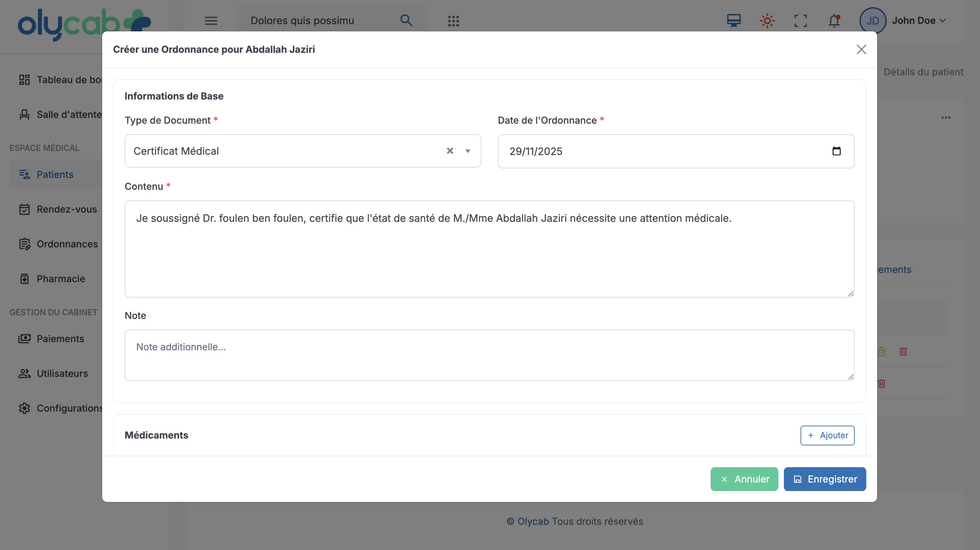Click the bookmark card icon in header

click(733, 20)
